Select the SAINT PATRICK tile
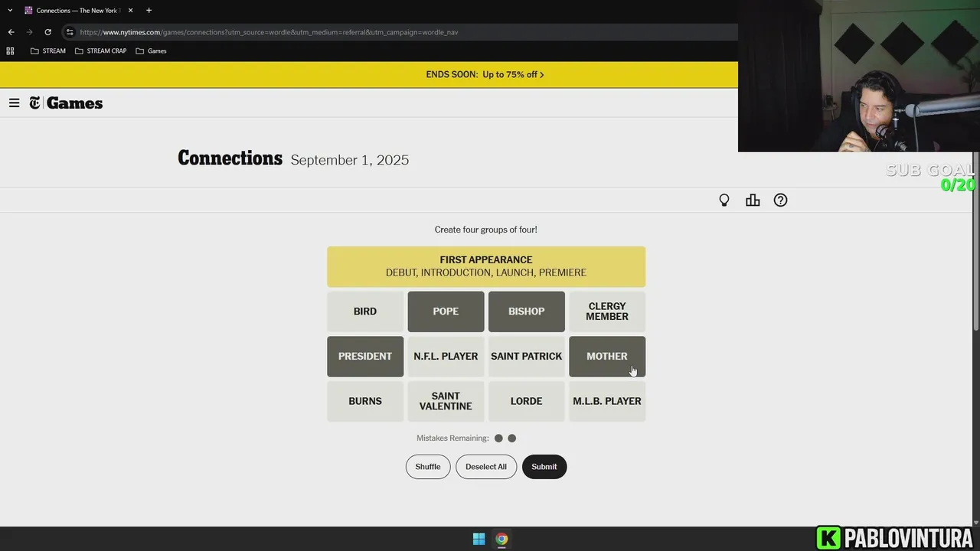Image resolution: width=980 pixels, height=551 pixels. click(527, 357)
